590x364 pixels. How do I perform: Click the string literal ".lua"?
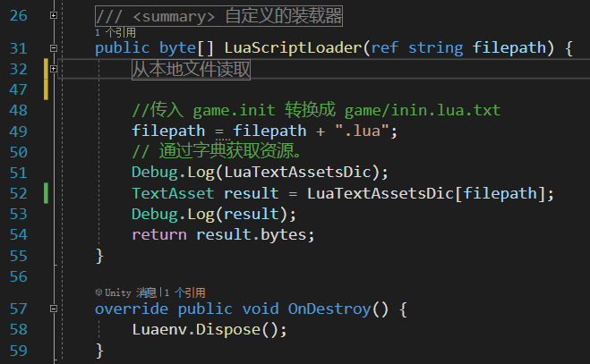coord(362,131)
